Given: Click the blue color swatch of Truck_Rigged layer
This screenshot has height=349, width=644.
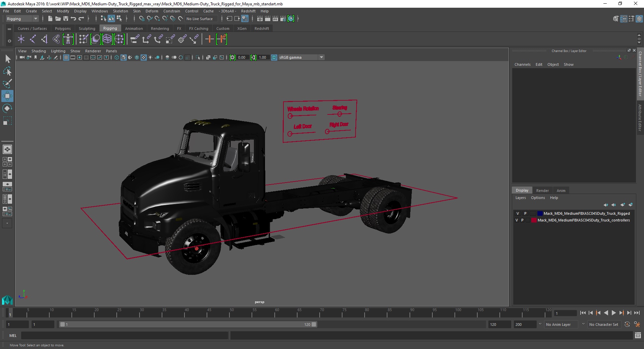Looking at the screenshot, I should (x=540, y=213).
